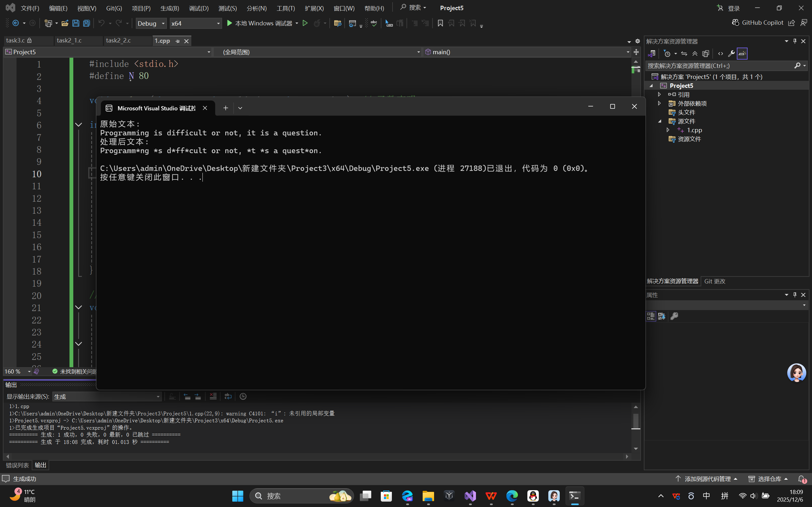The width and height of the screenshot is (812, 507).
Task: Click the Save All toolbar icon
Action: tap(87, 23)
